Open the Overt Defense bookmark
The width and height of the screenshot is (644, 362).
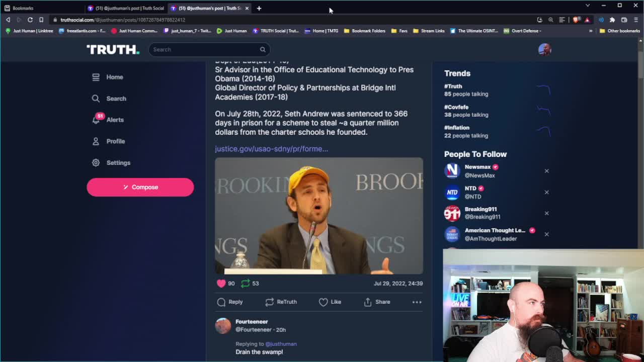[x=522, y=31]
